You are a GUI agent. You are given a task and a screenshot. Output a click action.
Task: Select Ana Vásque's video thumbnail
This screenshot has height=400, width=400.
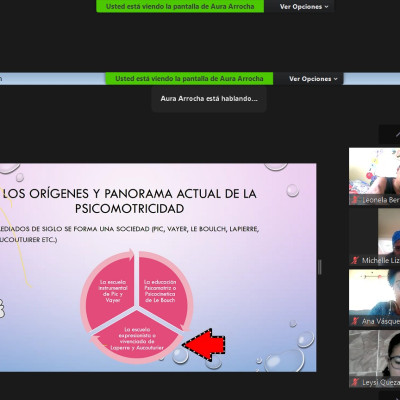pos(374,298)
